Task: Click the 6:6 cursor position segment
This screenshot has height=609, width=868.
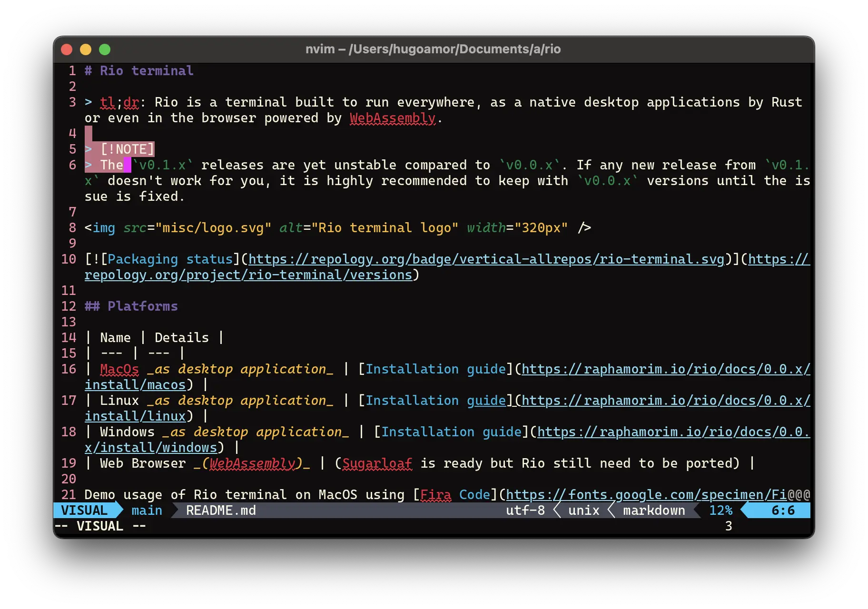Action: point(783,511)
